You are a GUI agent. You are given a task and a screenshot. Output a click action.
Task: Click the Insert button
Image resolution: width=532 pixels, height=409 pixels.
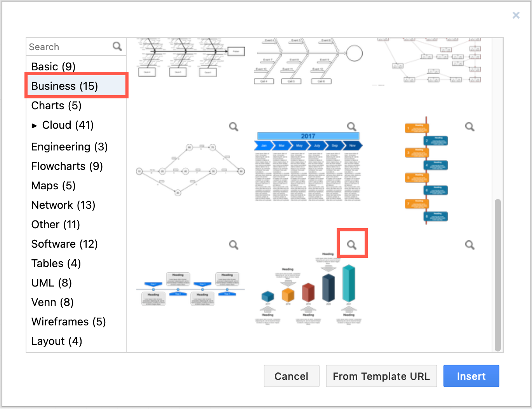pyautogui.click(x=471, y=376)
